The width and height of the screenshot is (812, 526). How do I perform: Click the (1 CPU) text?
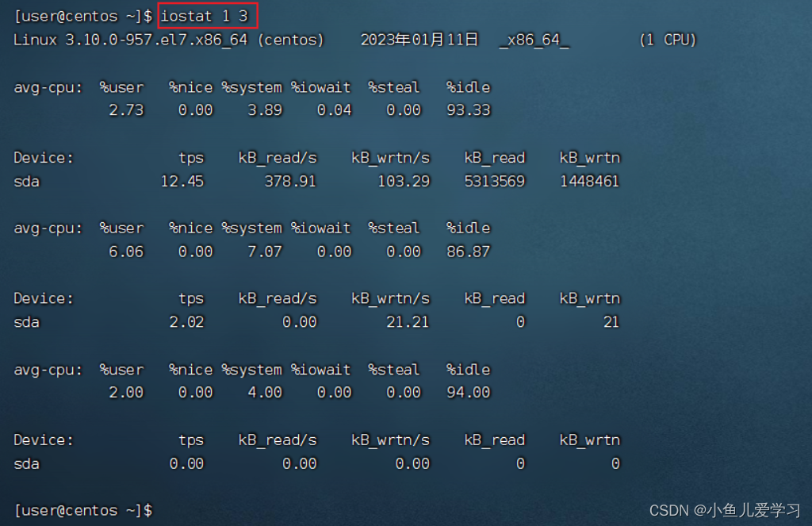click(x=668, y=40)
